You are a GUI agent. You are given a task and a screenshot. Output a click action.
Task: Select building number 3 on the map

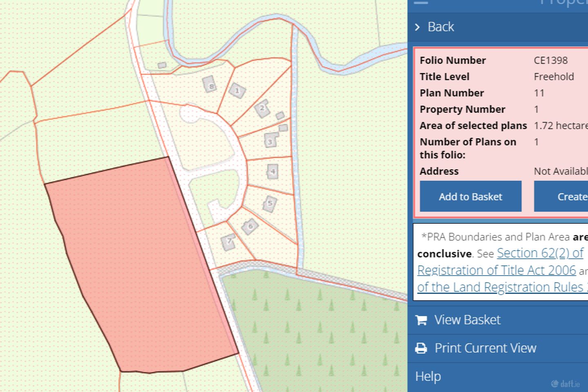(270, 140)
